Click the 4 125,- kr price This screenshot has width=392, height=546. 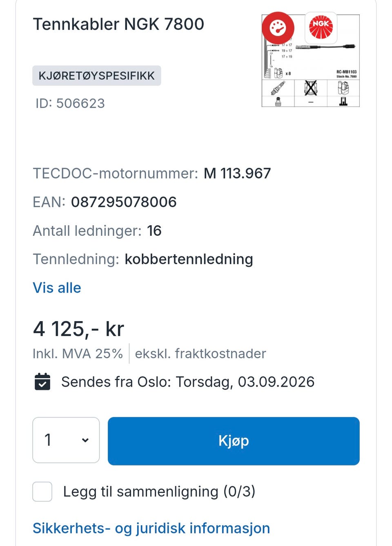click(x=78, y=329)
